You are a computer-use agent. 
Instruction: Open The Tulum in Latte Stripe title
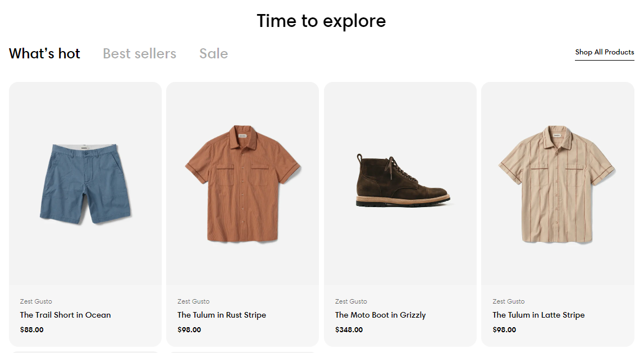click(538, 315)
